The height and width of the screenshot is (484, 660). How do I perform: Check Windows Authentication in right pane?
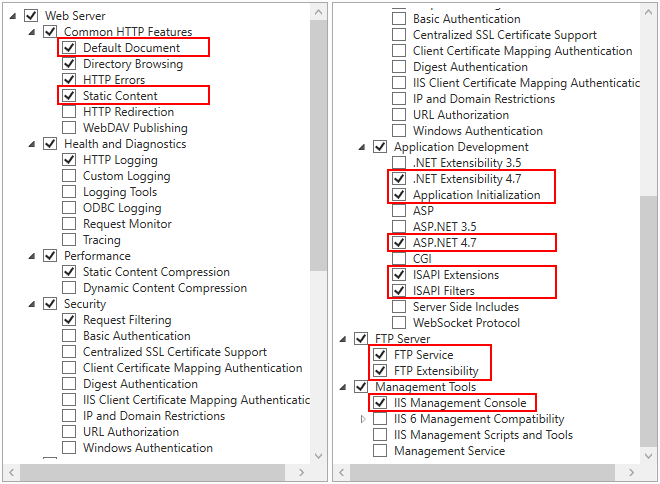pyautogui.click(x=399, y=131)
